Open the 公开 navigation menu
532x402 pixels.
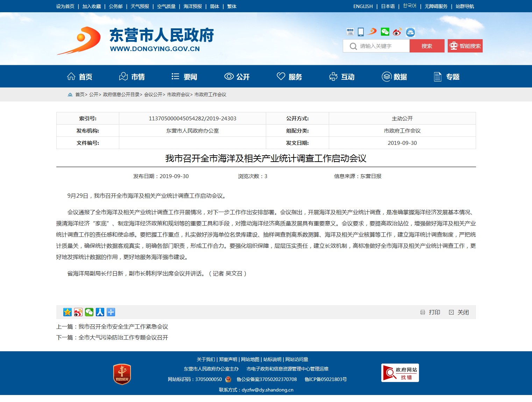[237, 77]
